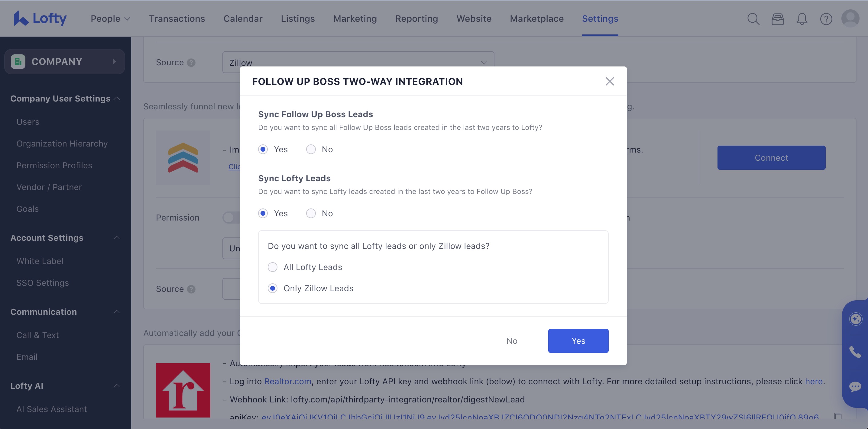Screen dimensions: 868x429
Task: Open the notifications bell
Action: tap(802, 19)
